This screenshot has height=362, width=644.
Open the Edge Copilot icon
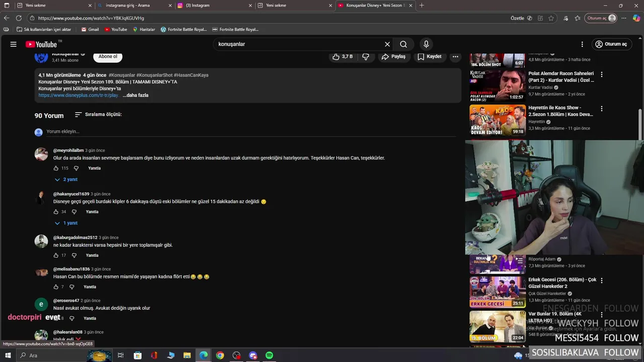(x=636, y=18)
